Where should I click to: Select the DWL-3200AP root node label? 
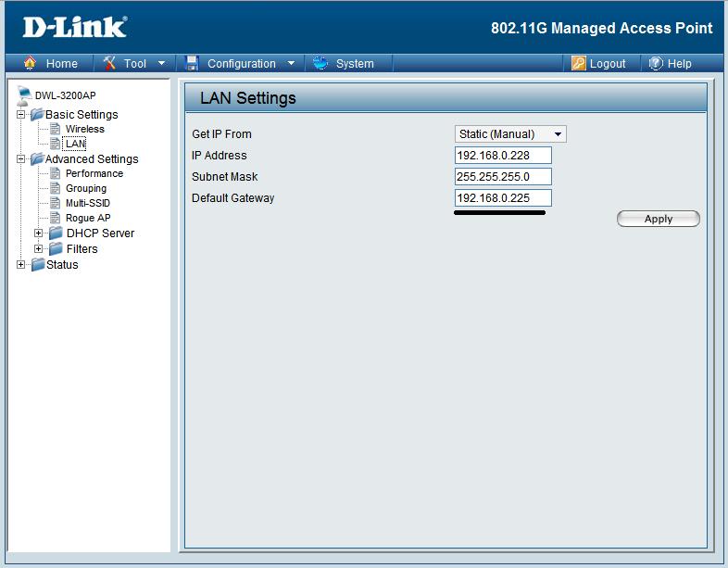click(66, 95)
